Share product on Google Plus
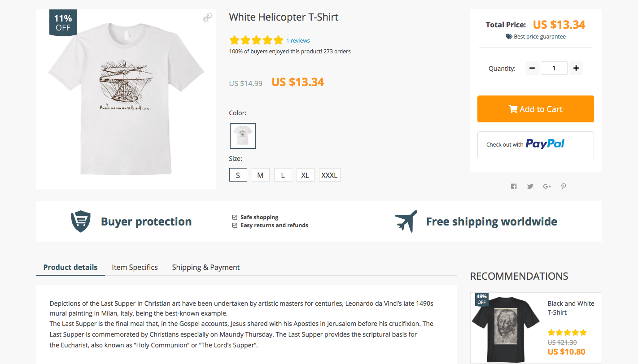 click(x=547, y=186)
